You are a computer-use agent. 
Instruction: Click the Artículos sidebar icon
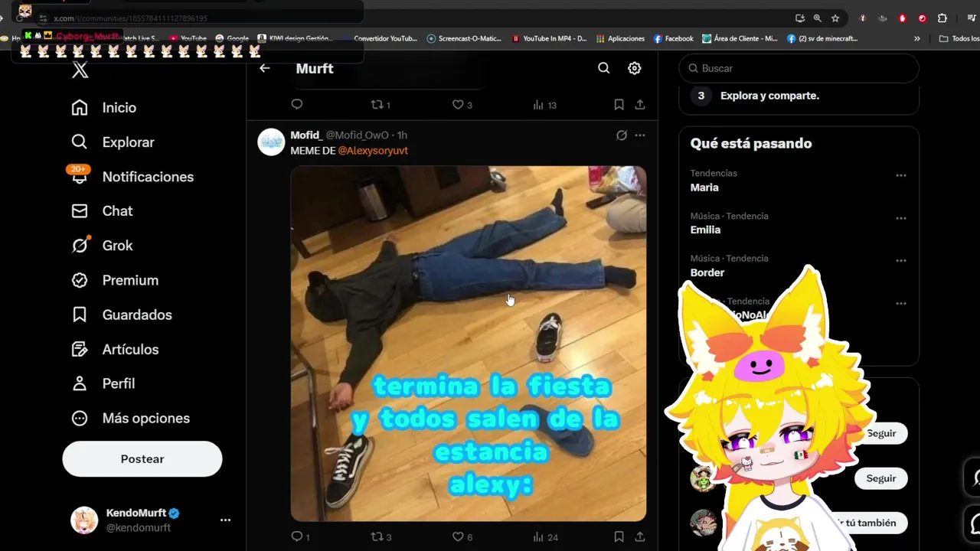tap(80, 349)
